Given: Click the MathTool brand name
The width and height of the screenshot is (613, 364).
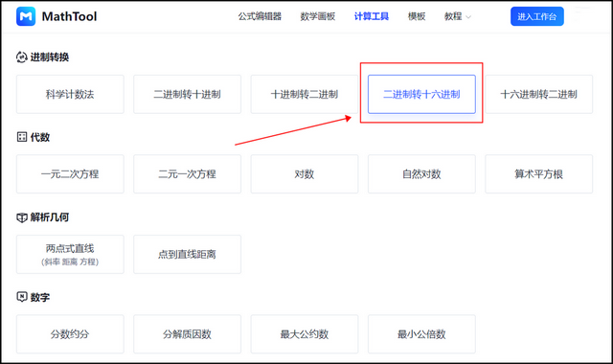Looking at the screenshot, I should coord(69,16).
